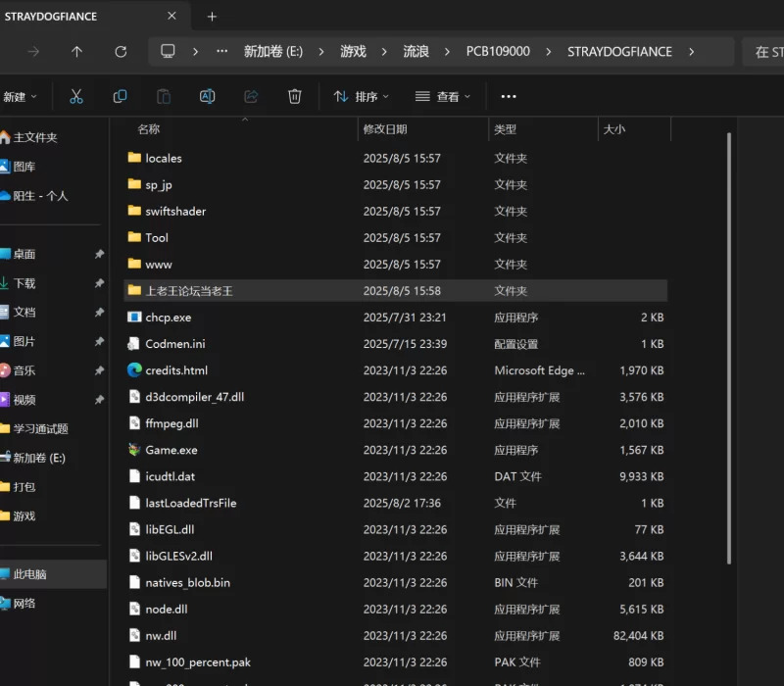Click the search box at right

pos(763,52)
